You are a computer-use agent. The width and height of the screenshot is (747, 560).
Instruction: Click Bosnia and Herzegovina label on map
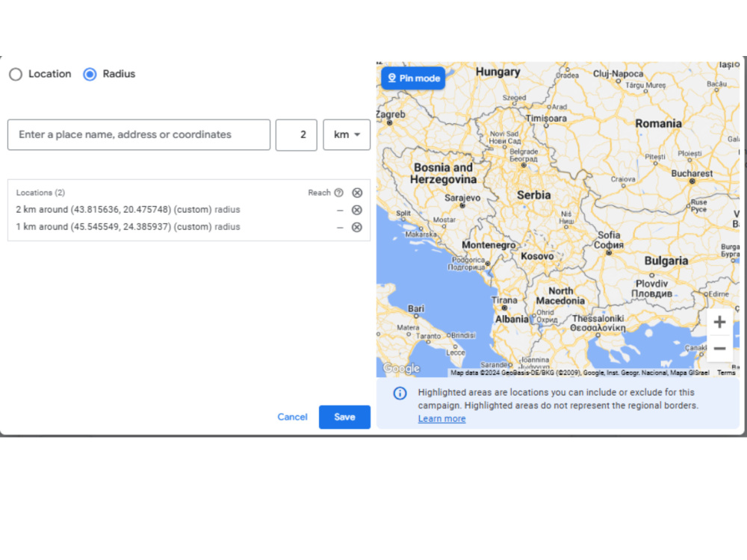click(443, 174)
